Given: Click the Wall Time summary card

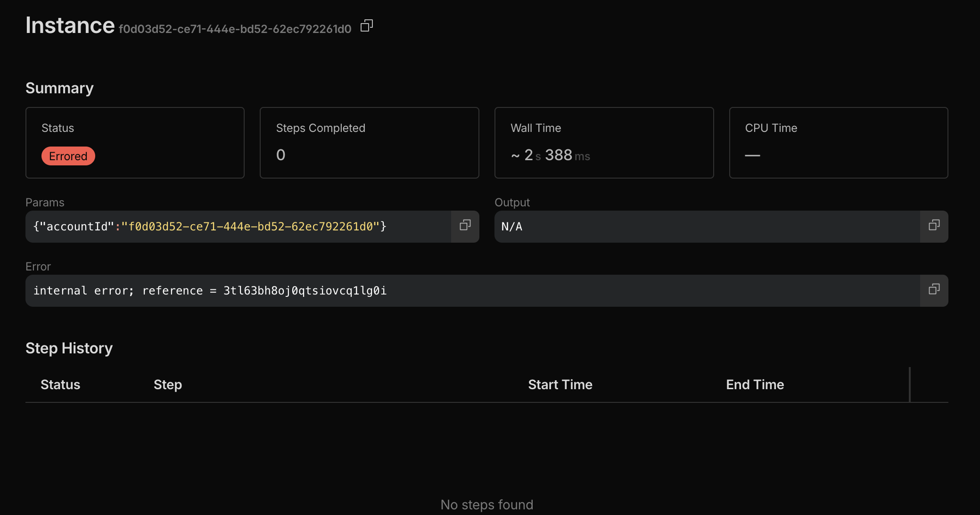Looking at the screenshot, I should tap(604, 143).
